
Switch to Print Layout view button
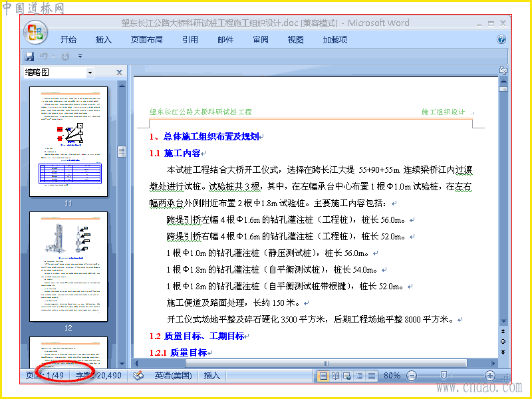tap(323, 376)
